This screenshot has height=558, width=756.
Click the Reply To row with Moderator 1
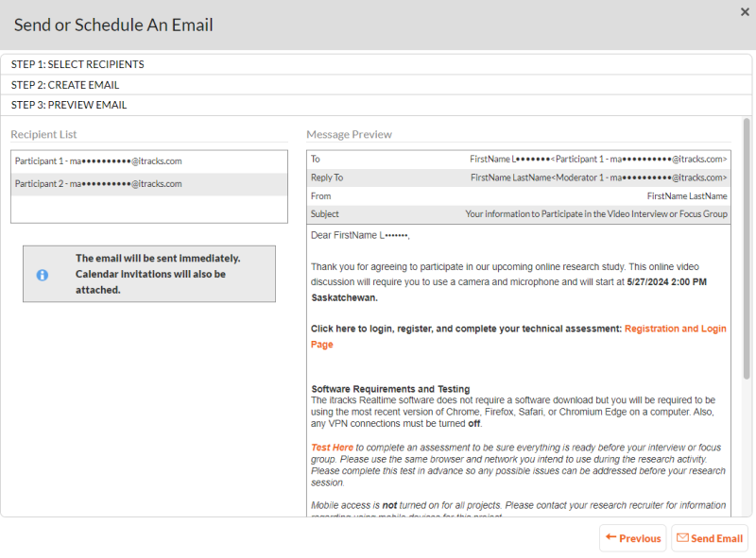[x=518, y=178]
